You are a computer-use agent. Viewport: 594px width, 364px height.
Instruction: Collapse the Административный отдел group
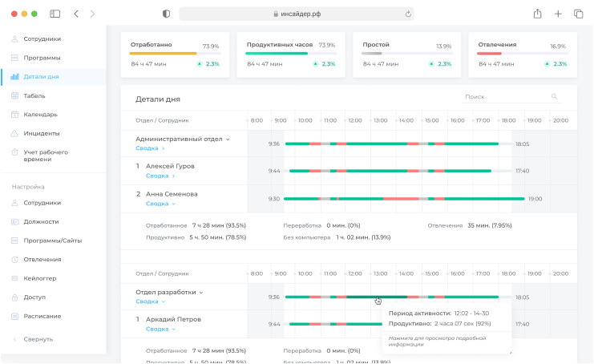pos(228,139)
